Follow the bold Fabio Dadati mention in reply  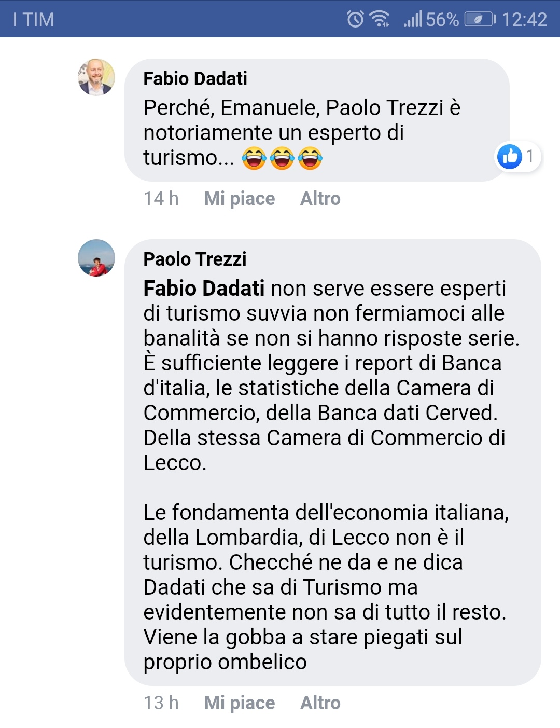click(x=204, y=289)
